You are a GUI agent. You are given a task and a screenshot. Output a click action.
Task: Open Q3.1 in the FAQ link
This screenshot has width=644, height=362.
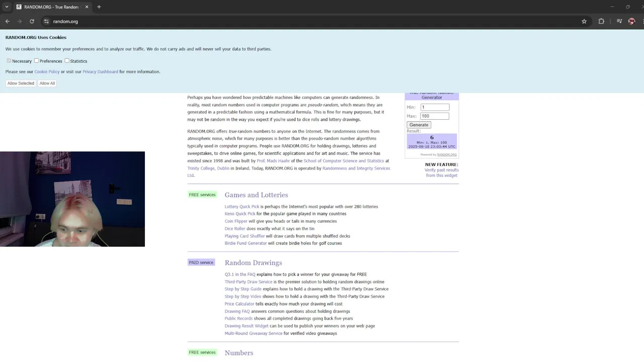pyautogui.click(x=240, y=275)
